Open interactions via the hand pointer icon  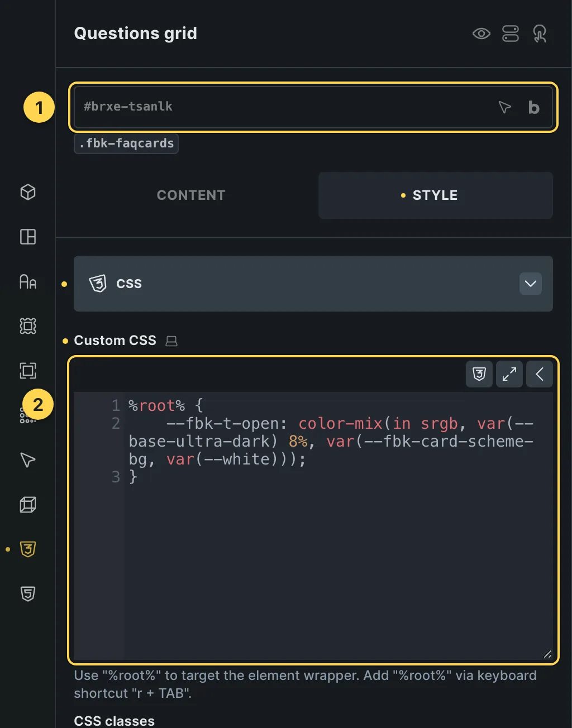coord(540,33)
